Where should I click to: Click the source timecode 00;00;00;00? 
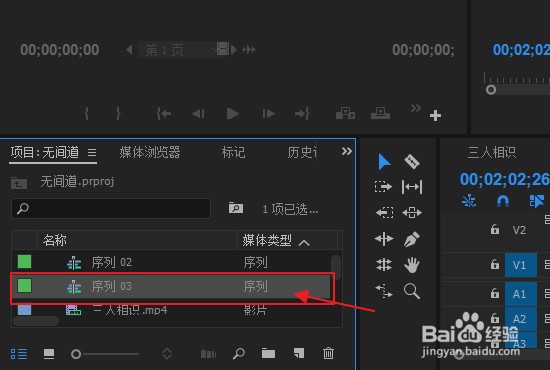(60, 50)
